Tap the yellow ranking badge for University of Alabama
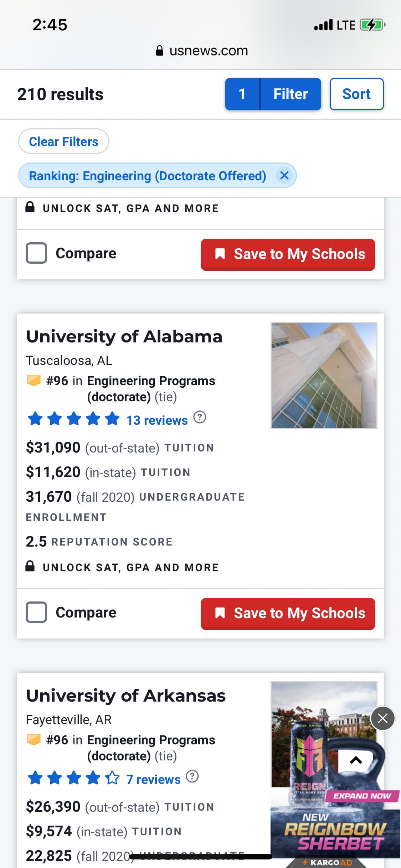 (34, 380)
